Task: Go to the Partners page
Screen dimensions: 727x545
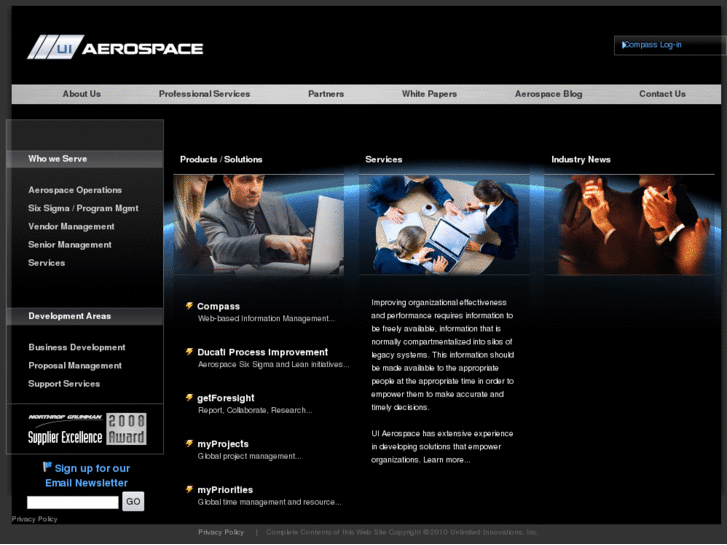Action: 326,94
